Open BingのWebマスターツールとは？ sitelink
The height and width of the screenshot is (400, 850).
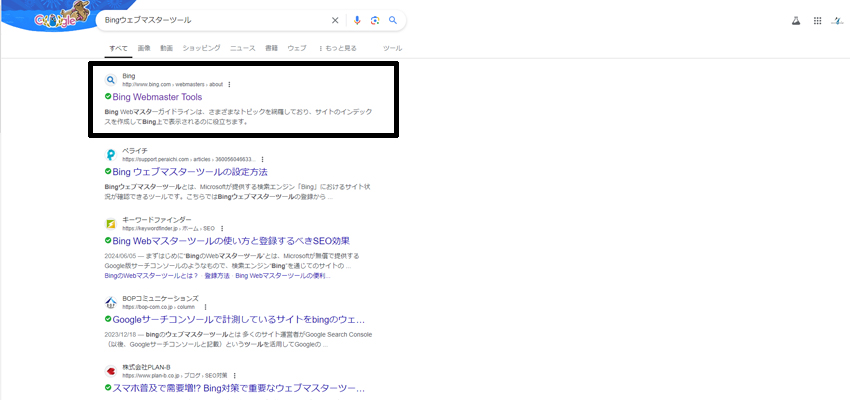pos(151,276)
